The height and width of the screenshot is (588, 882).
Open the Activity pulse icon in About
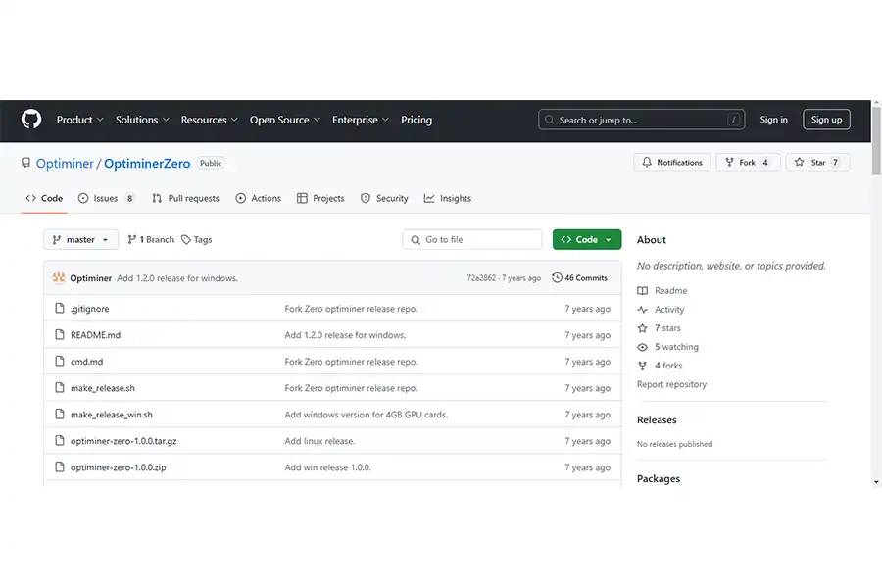click(x=642, y=310)
